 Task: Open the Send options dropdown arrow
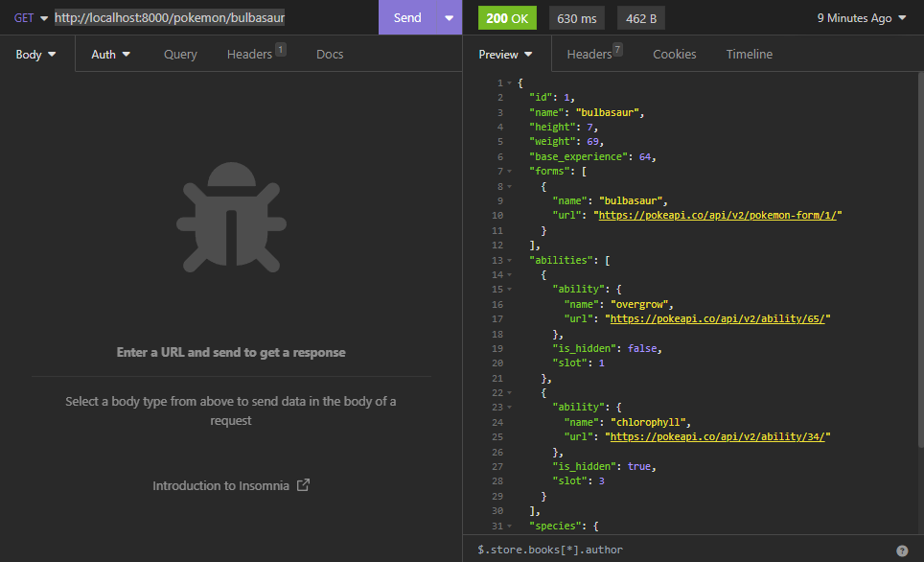pos(449,17)
